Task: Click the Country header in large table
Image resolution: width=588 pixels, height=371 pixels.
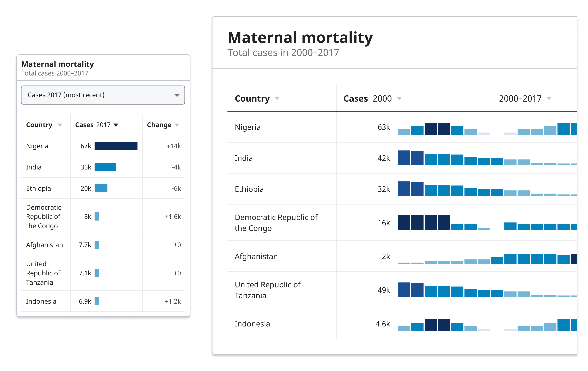Action: pos(252,99)
